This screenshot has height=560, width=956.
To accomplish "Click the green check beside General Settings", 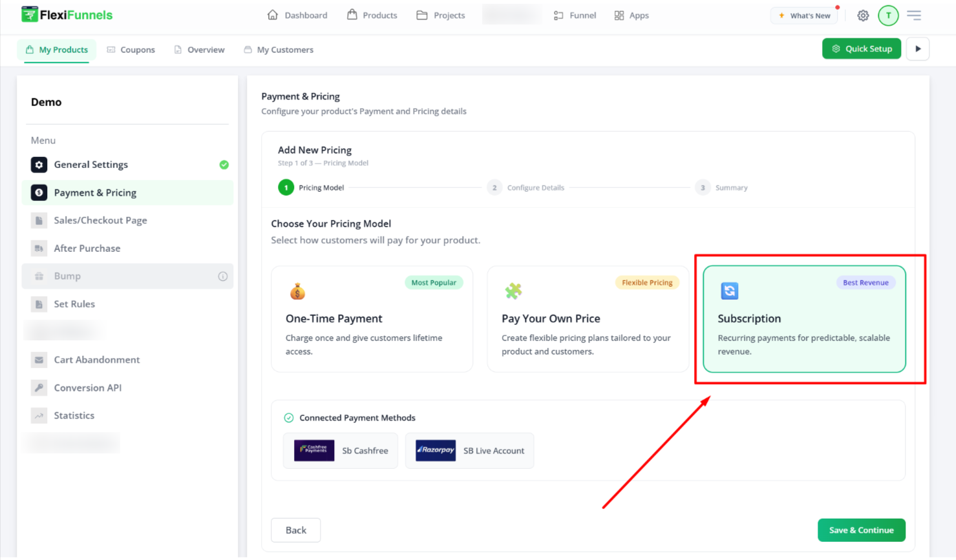I will pyautogui.click(x=224, y=165).
